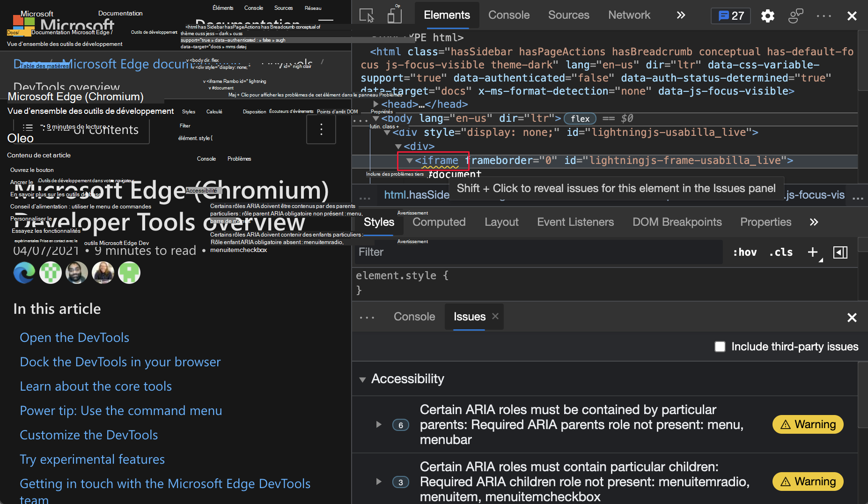Open the drawer's three-dot more tools menu

tap(367, 317)
